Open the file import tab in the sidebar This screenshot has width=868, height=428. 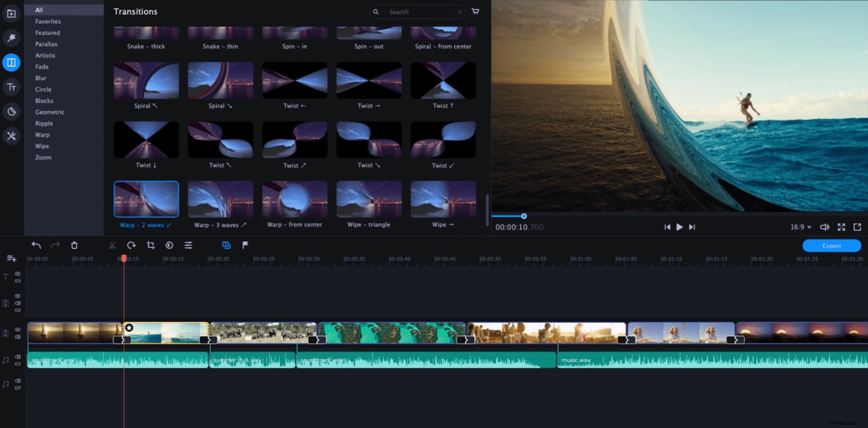(x=11, y=14)
